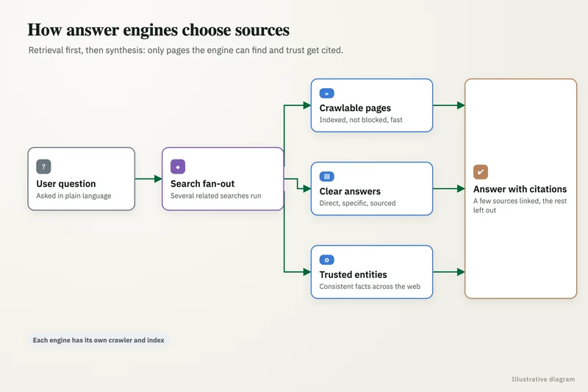Select the 'Answer with citations' heading
This screenshot has width=588, height=392.
point(520,189)
